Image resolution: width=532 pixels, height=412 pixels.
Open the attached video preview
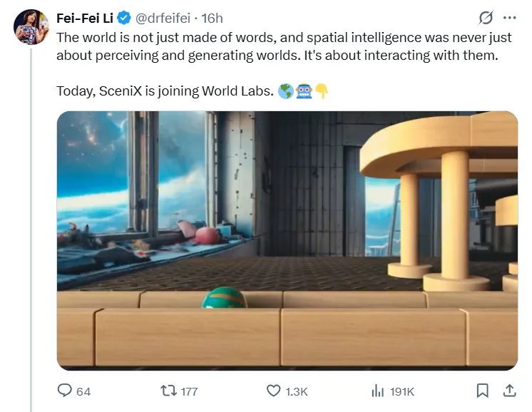click(x=287, y=241)
